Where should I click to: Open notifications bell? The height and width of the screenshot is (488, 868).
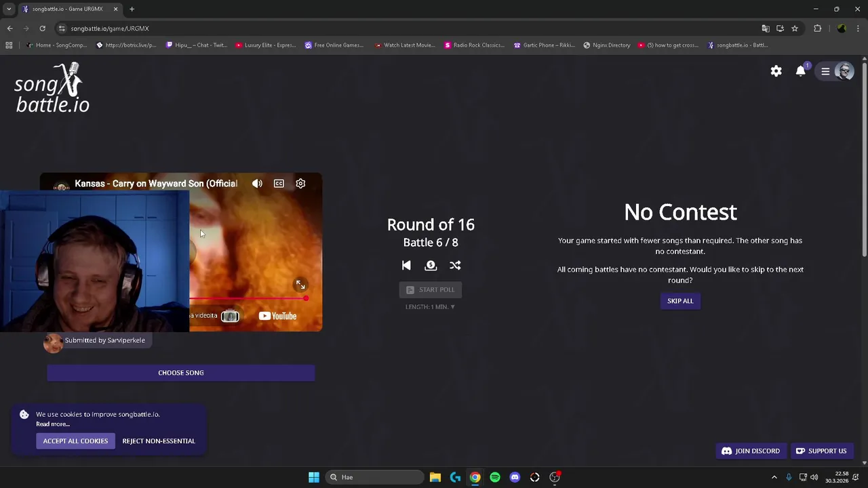pos(801,71)
